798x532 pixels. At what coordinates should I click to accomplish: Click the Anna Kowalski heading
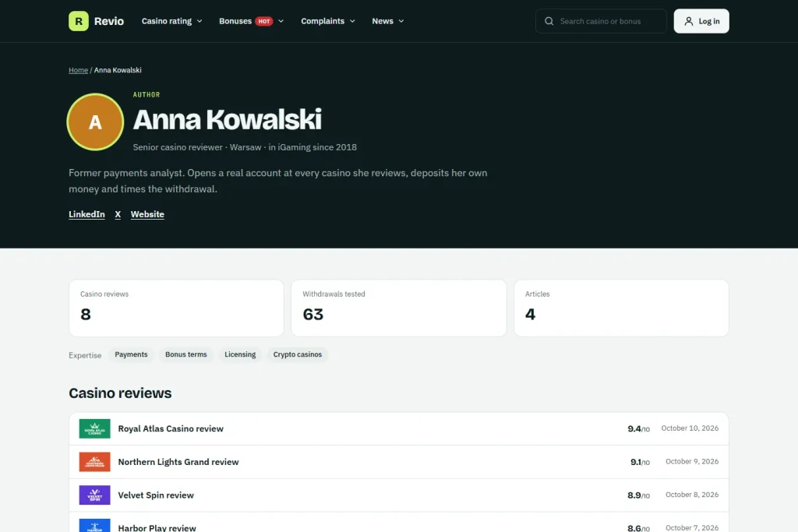pos(228,119)
